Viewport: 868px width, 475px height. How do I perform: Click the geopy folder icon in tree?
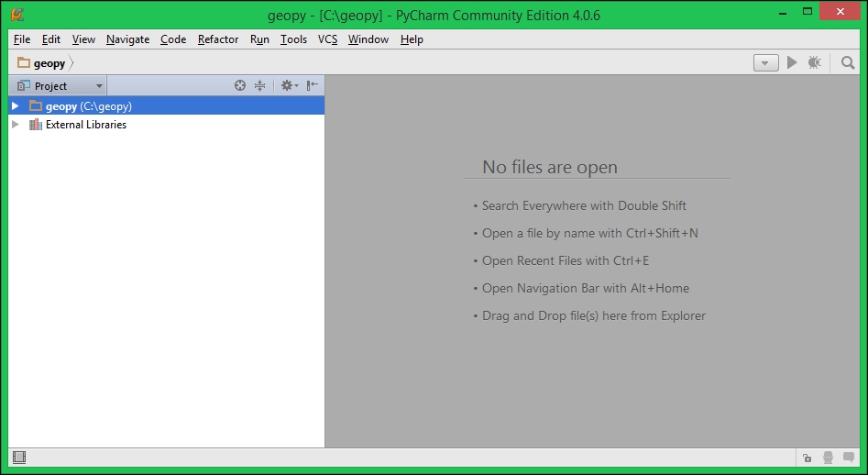click(36, 105)
